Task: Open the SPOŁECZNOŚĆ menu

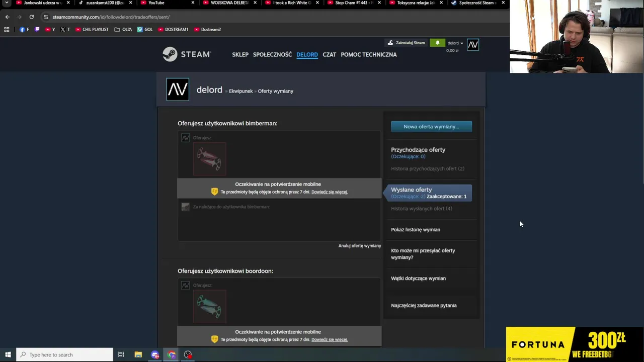Action: pyautogui.click(x=272, y=54)
